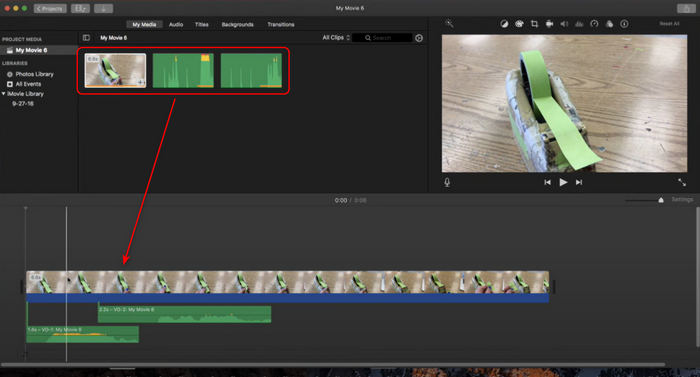The image size is (700, 377).
Task: Select the last green audio clip thumbnail
Action: 251,71
